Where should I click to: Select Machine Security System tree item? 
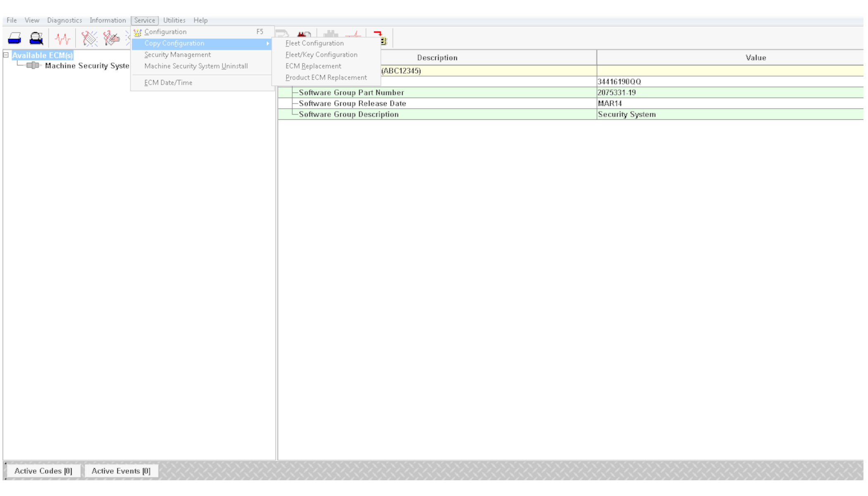[87, 66]
